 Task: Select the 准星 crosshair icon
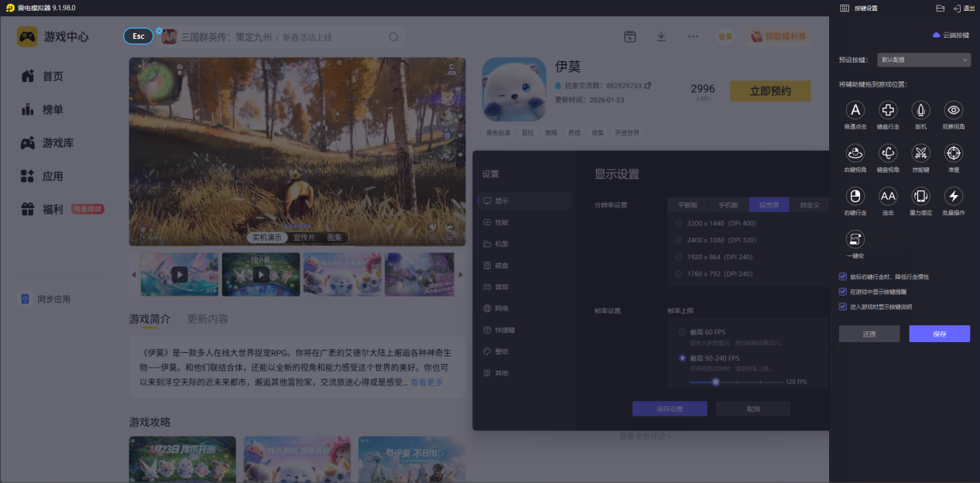(x=954, y=152)
